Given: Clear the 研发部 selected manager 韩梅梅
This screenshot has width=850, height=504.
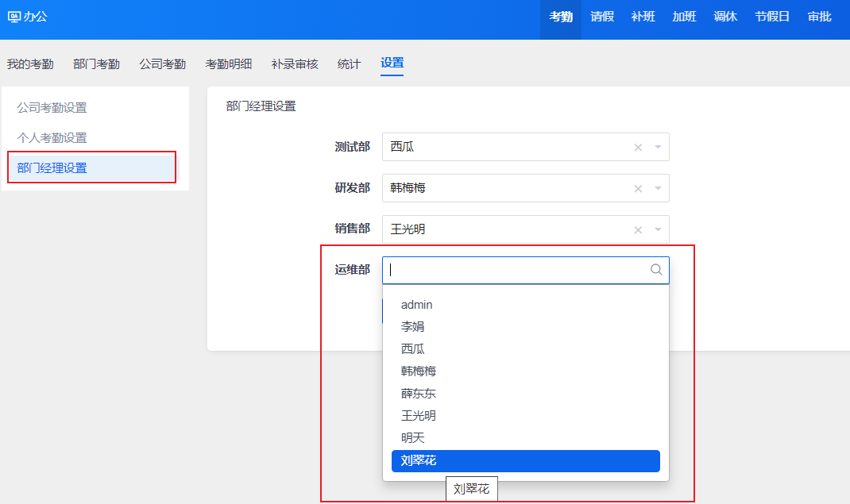Looking at the screenshot, I should (638, 188).
